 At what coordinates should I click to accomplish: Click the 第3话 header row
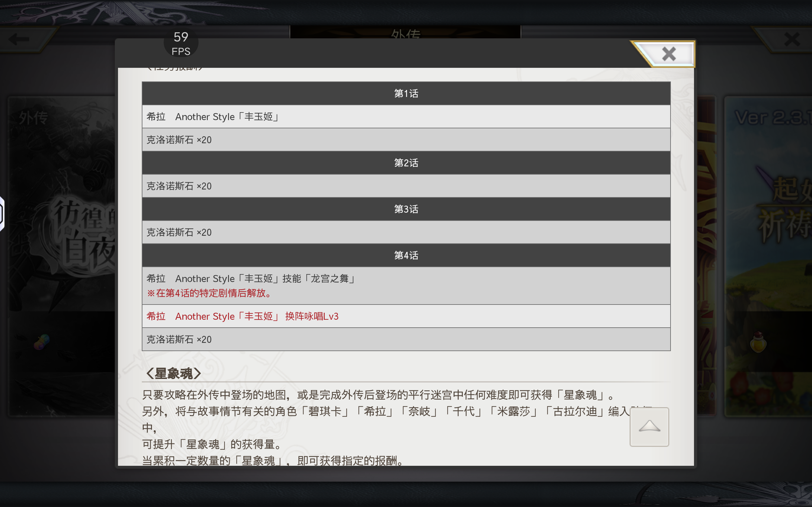(x=406, y=209)
